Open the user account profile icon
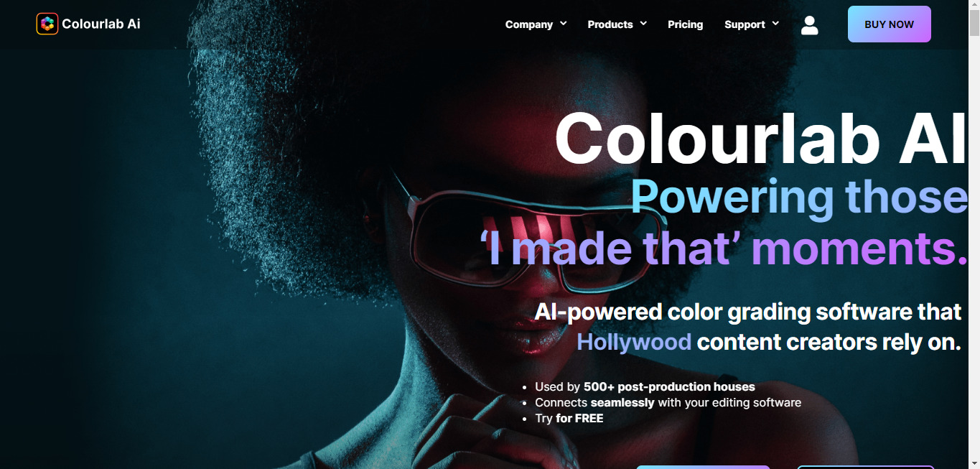 click(x=809, y=25)
